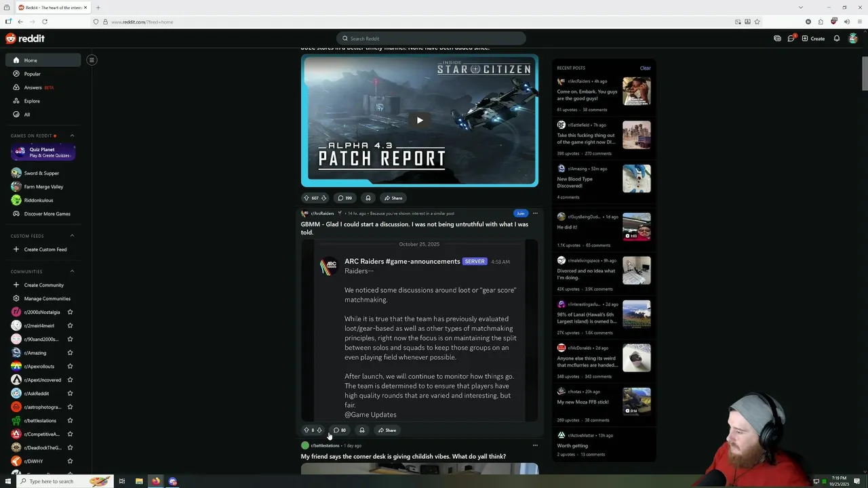Collapse the left navigation sidebar
Screen dimensions: 868x488
(x=92, y=60)
